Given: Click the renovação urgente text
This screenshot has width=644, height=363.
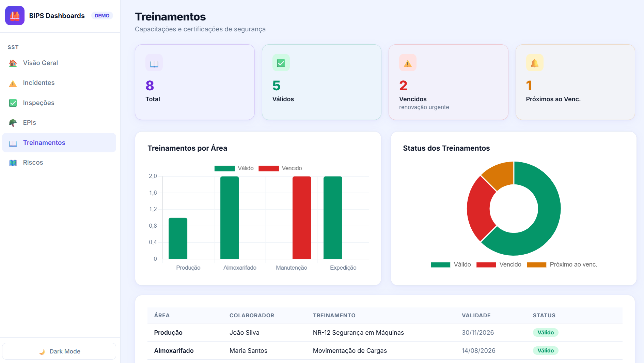Looking at the screenshot, I should pyautogui.click(x=424, y=107).
